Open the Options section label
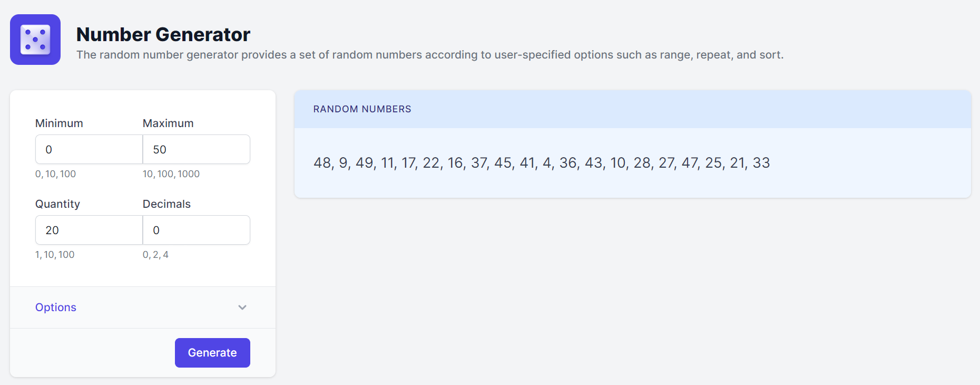The height and width of the screenshot is (385, 980). [x=56, y=307]
